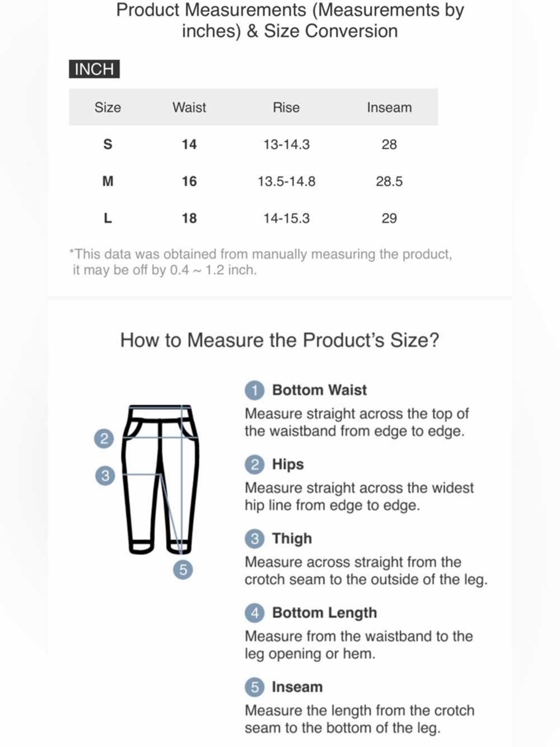Select the size L row label
This screenshot has width=560, height=747.
pos(108,218)
